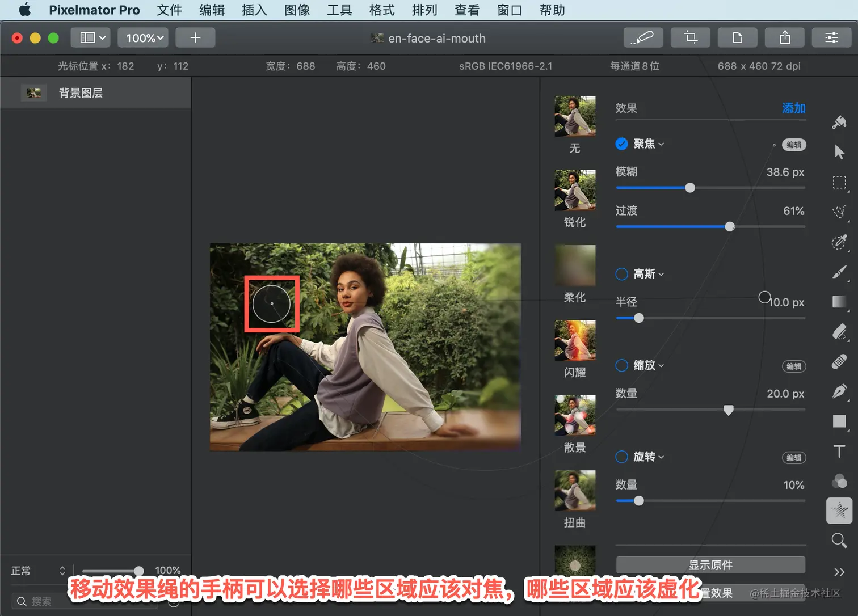Open the Crop toolbar button
The height and width of the screenshot is (616, 858).
(691, 37)
